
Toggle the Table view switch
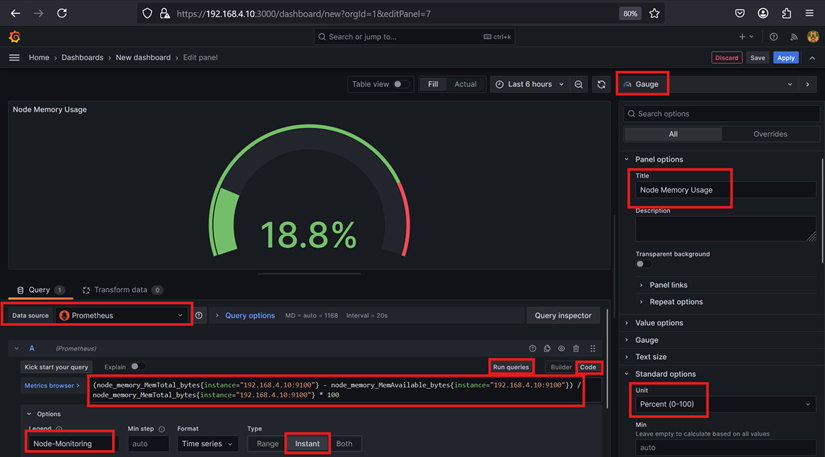pyautogui.click(x=401, y=84)
